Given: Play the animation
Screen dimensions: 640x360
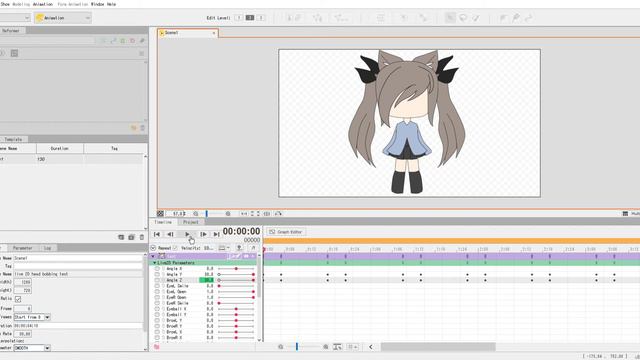Looking at the screenshot, I should [x=187, y=234].
